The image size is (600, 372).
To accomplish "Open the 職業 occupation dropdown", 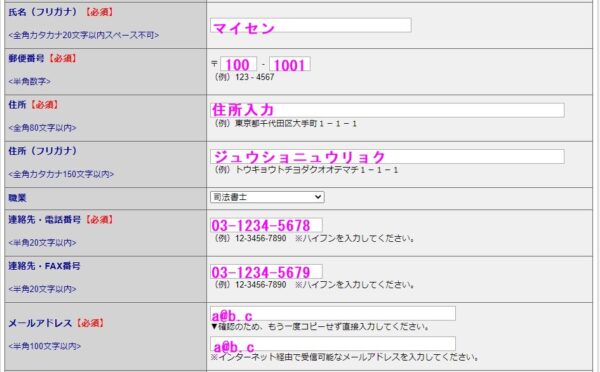I will [x=267, y=197].
